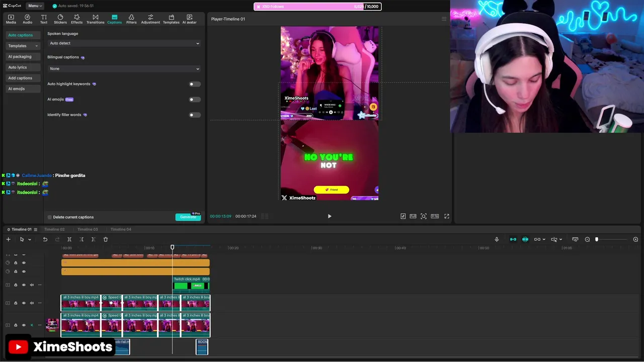Toggle main track magnet
Screen dimensions: 644x362
tap(513, 239)
